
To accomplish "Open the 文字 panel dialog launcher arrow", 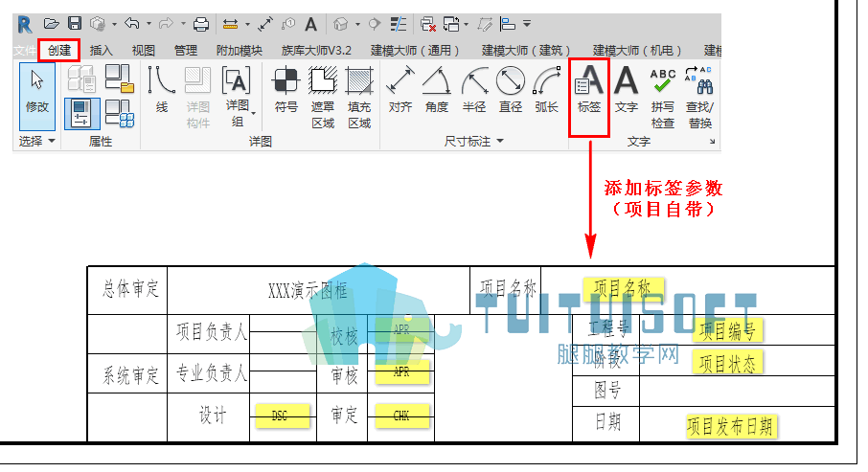I will click(x=713, y=142).
